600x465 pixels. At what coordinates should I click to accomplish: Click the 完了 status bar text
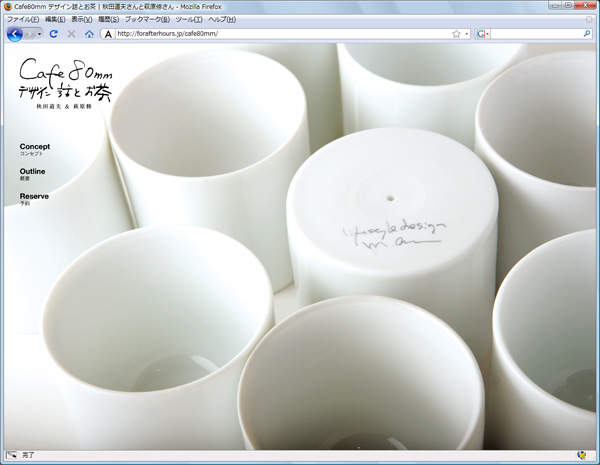[x=28, y=455]
